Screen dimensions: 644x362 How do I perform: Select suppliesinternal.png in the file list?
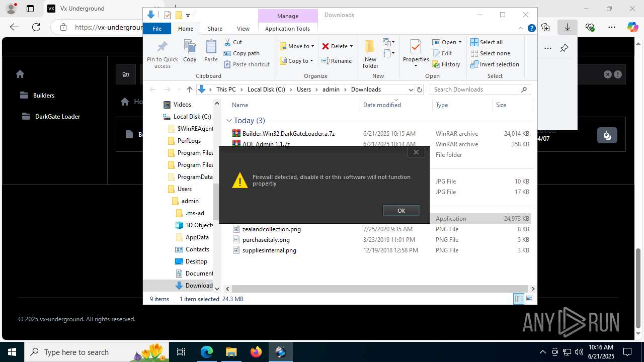point(269,250)
